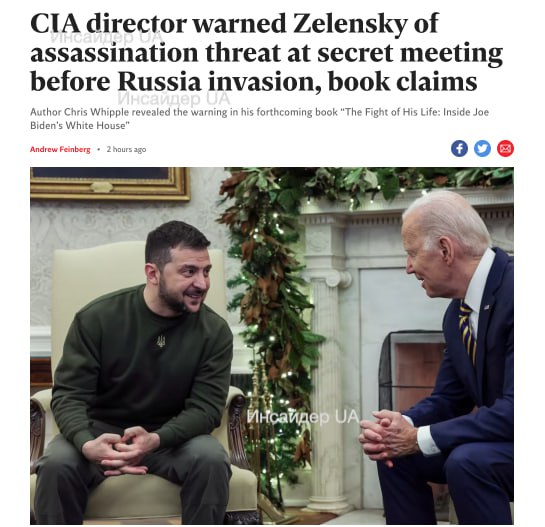Viewport: 545px width, 527px height.
Task: Click the '2 hours ago' timestamp
Action: click(126, 149)
